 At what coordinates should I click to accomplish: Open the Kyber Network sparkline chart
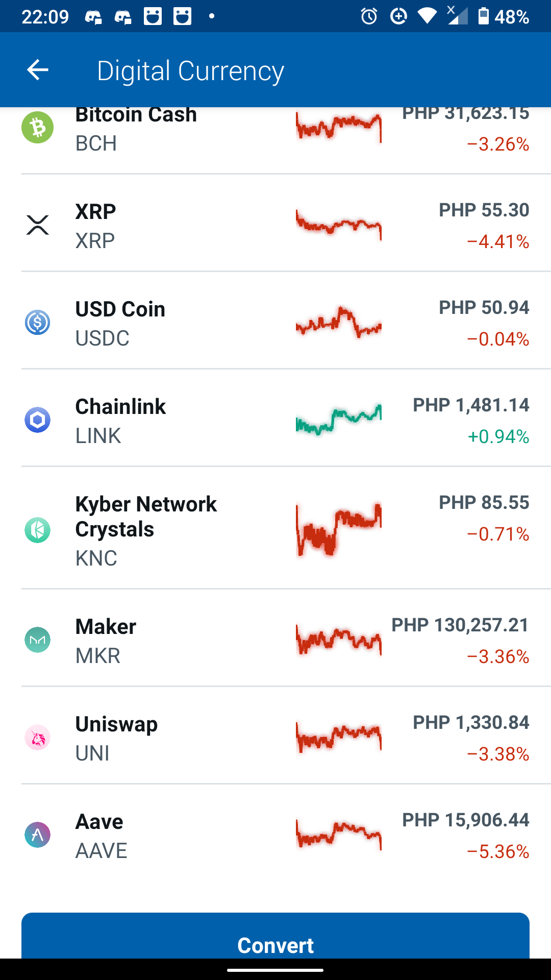tap(339, 529)
